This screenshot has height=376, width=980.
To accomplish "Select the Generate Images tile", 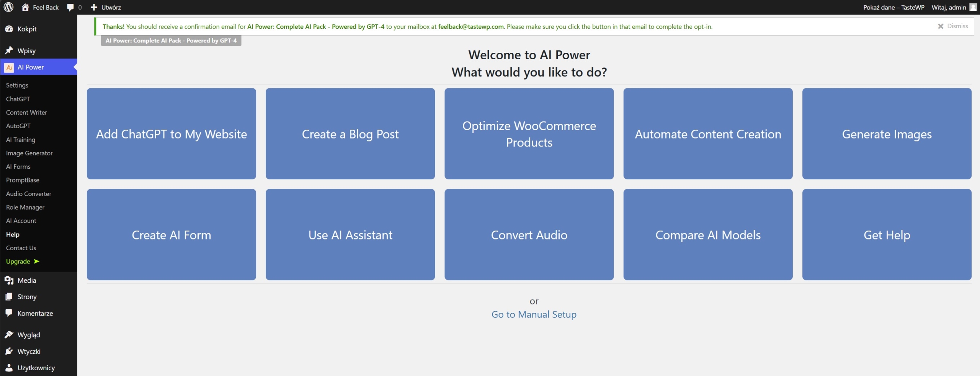I will click(887, 134).
